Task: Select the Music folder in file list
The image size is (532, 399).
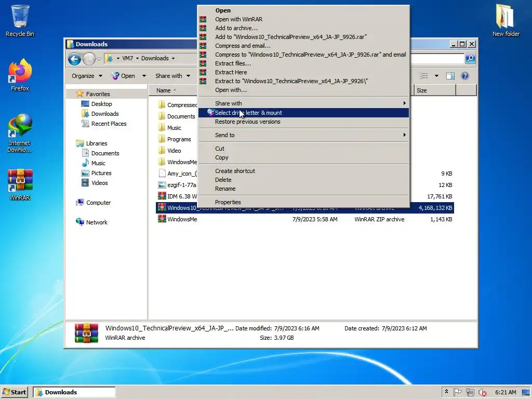Action: point(170,128)
